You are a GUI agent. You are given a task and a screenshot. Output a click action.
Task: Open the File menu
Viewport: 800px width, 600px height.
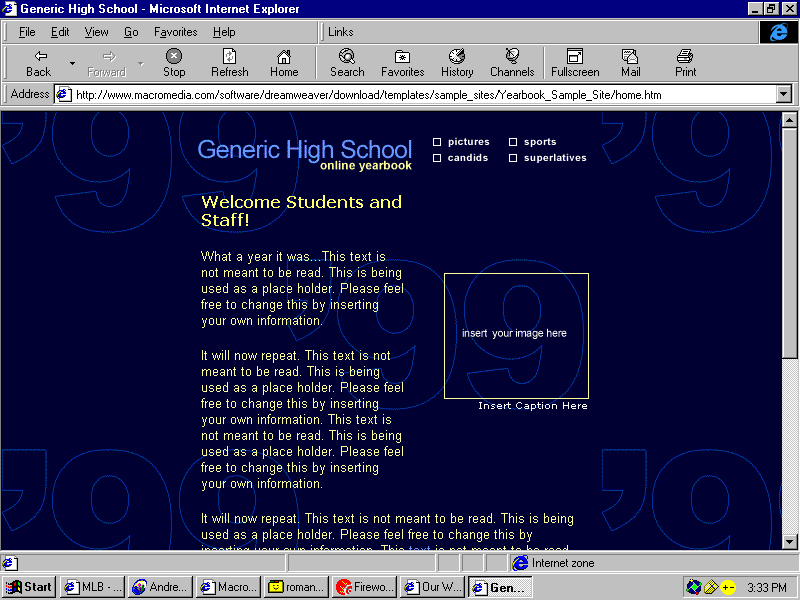[27, 32]
